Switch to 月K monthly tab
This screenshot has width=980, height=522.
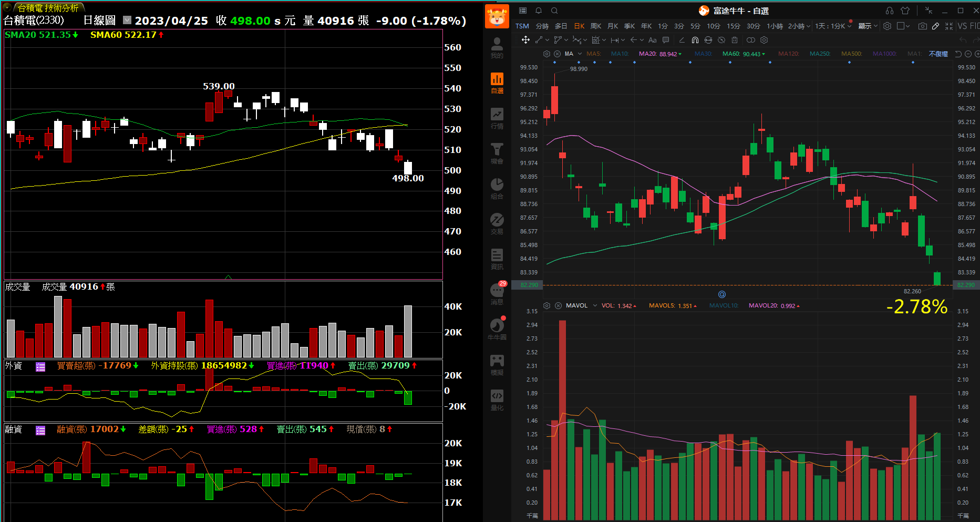613,26
